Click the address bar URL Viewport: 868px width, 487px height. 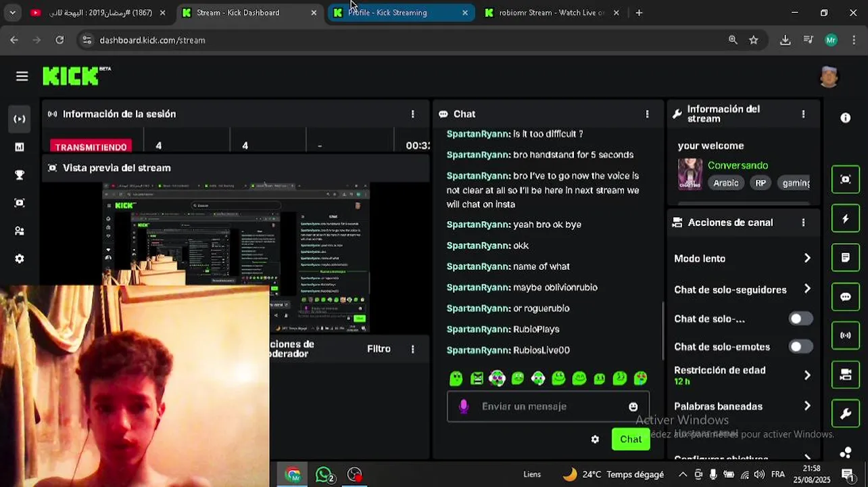click(152, 40)
